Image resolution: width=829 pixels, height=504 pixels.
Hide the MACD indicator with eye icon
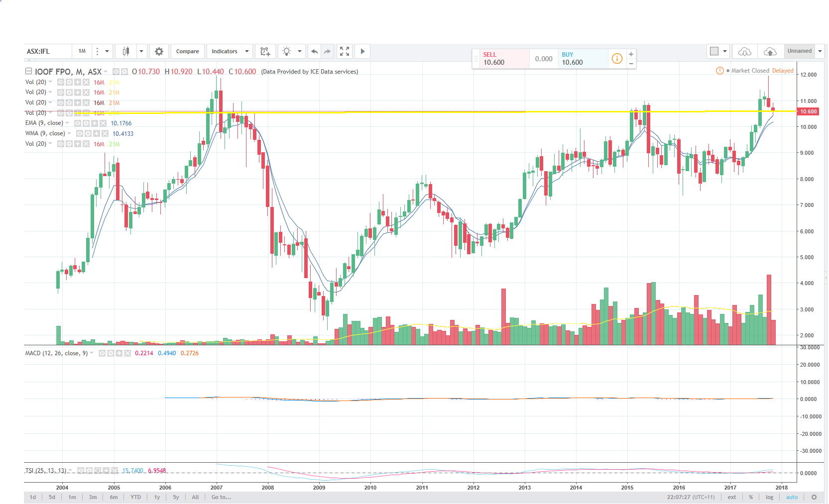coord(102,353)
